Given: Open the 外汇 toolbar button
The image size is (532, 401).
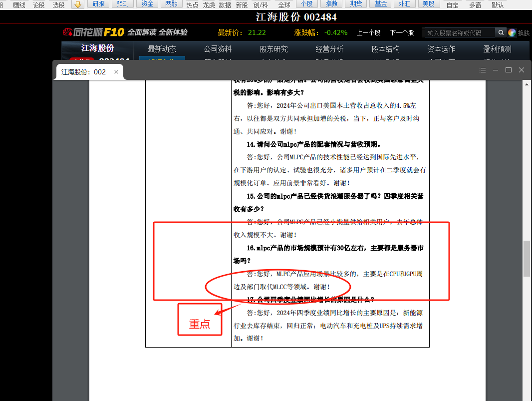Looking at the screenshot, I should pyautogui.click(x=404, y=3).
